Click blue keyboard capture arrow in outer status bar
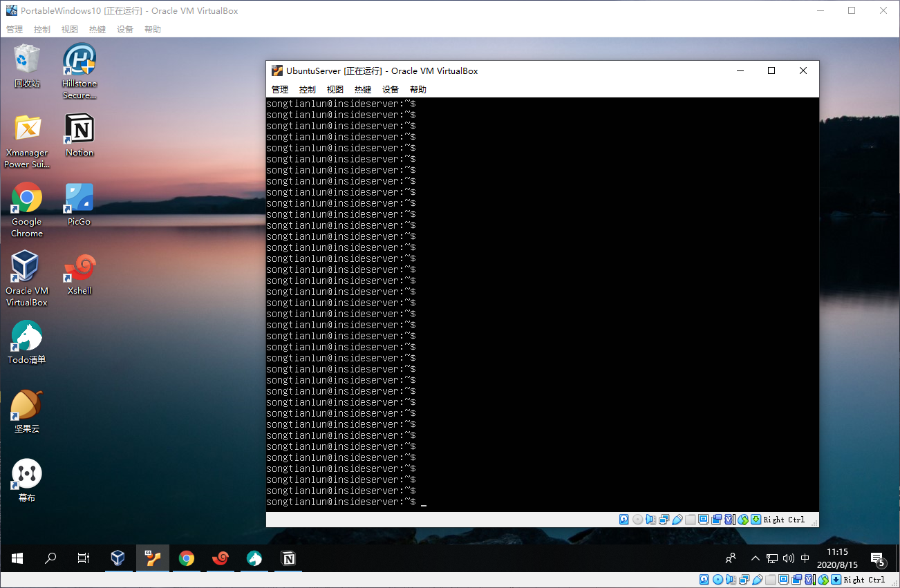The height and width of the screenshot is (588, 900). pos(836,580)
